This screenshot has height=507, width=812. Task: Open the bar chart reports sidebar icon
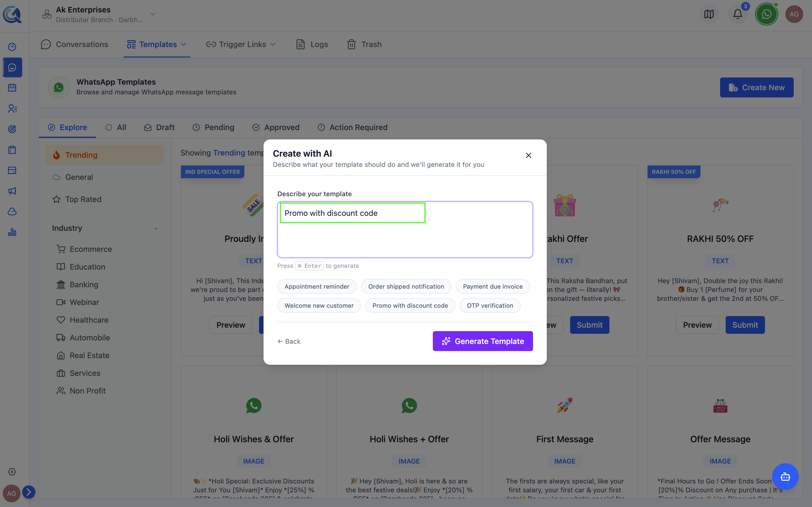12,232
